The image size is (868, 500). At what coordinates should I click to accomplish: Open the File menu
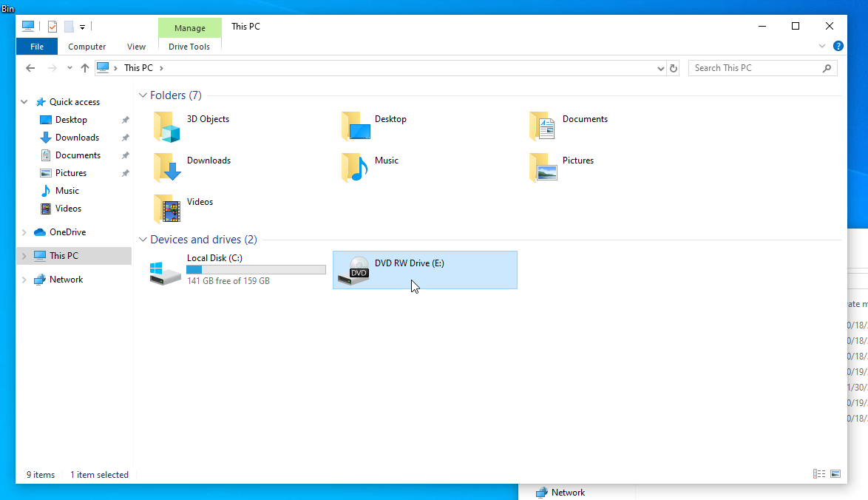pyautogui.click(x=36, y=47)
